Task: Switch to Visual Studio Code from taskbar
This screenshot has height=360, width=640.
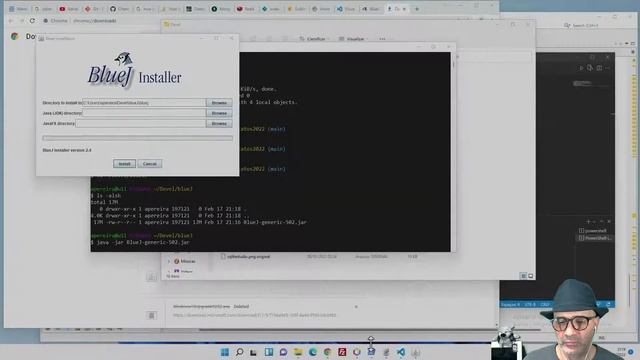Action: click(401, 352)
